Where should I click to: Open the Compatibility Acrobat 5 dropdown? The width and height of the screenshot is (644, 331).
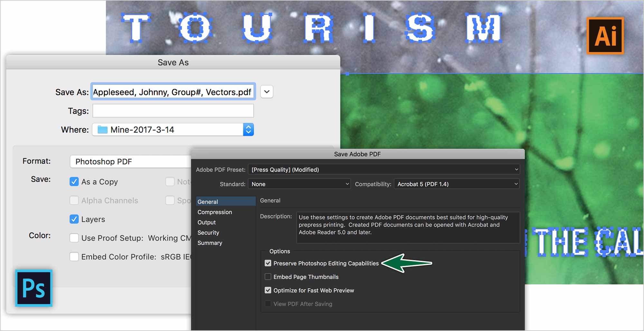click(x=457, y=184)
